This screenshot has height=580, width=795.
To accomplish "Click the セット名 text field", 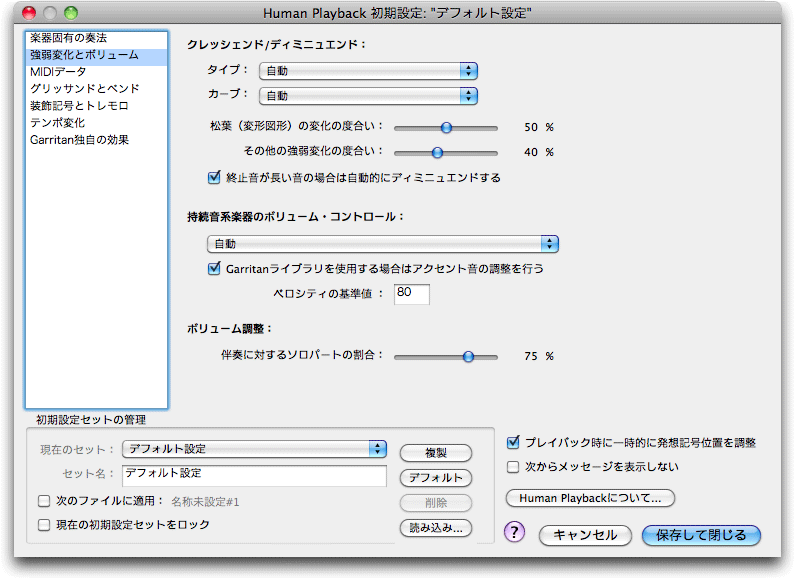I will tap(255, 476).
